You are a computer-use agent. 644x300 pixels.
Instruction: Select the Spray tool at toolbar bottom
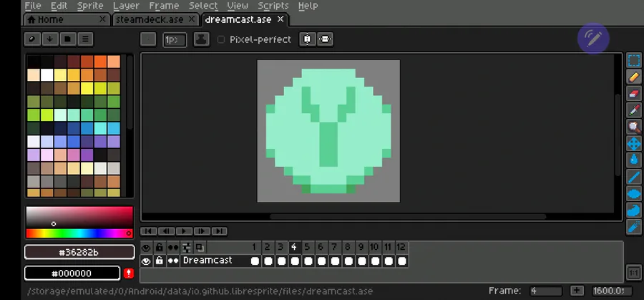[634, 227]
